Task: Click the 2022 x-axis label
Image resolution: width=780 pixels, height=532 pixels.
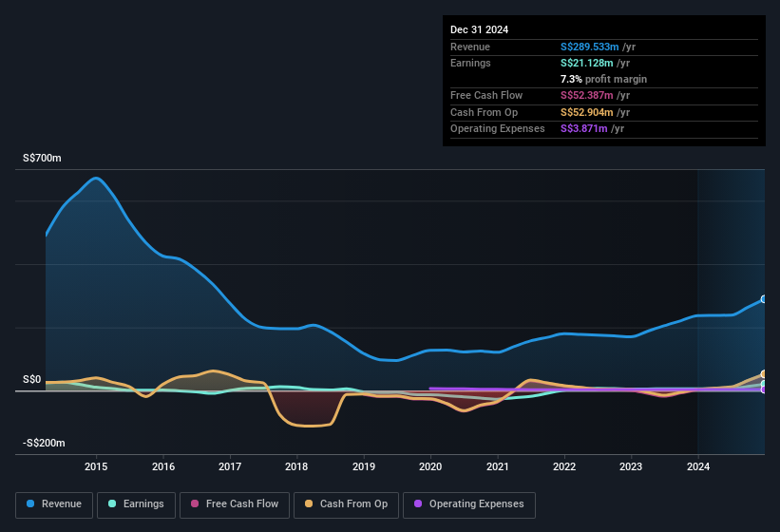Action: pos(564,466)
